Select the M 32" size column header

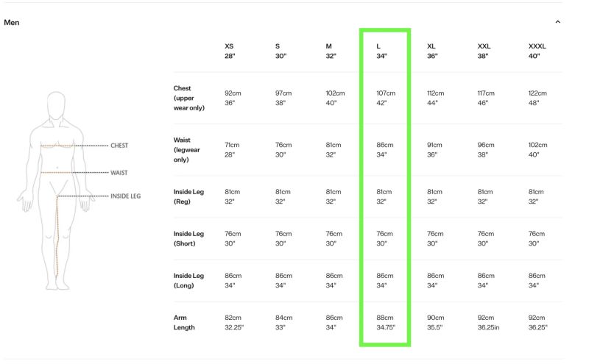pos(331,51)
